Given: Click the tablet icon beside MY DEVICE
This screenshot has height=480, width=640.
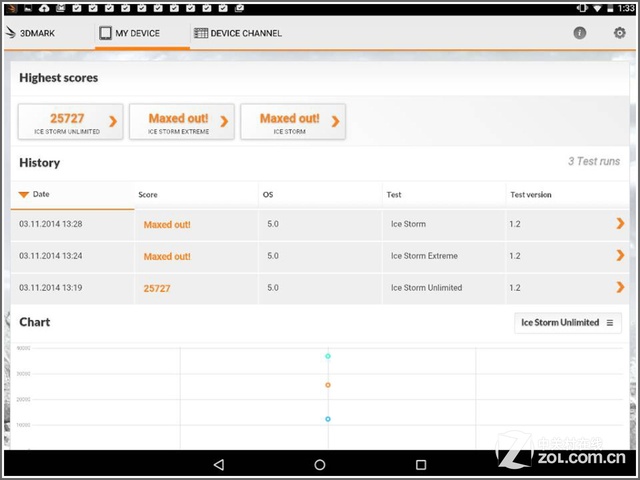Looking at the screenshot, I should click(105, 33).
